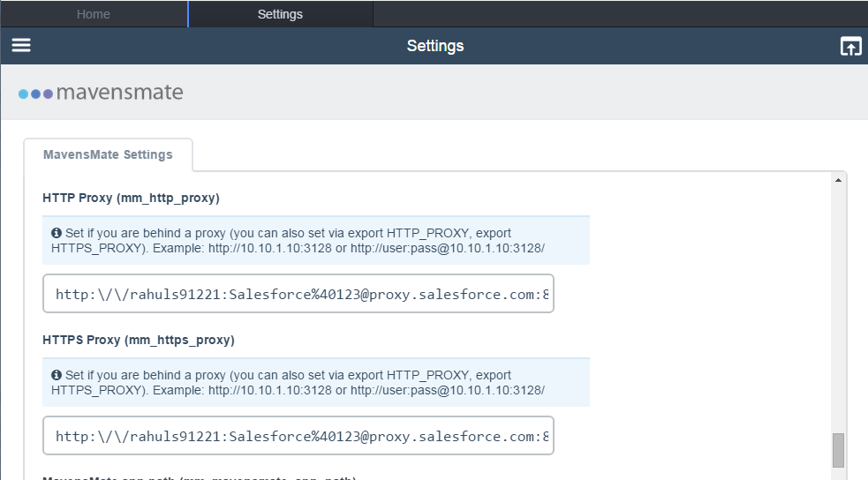Click the HTTP Proxy input field
The width and height of the screenshot is (868, 480).
pyautogui.click(x=298, y=294)
